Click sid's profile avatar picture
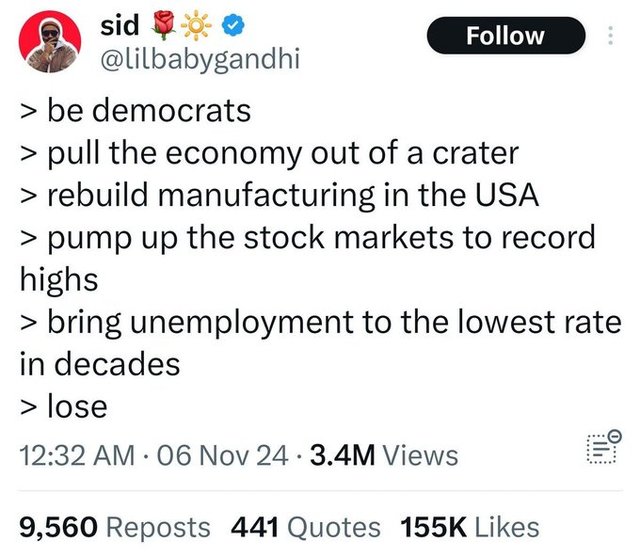Screen dimensions: 640x554 [49, 43]
